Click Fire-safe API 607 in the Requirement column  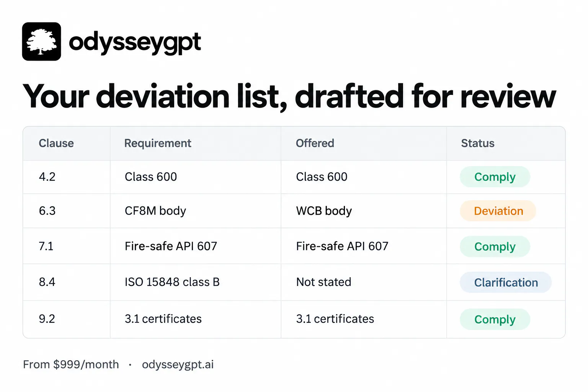(171, 246)
